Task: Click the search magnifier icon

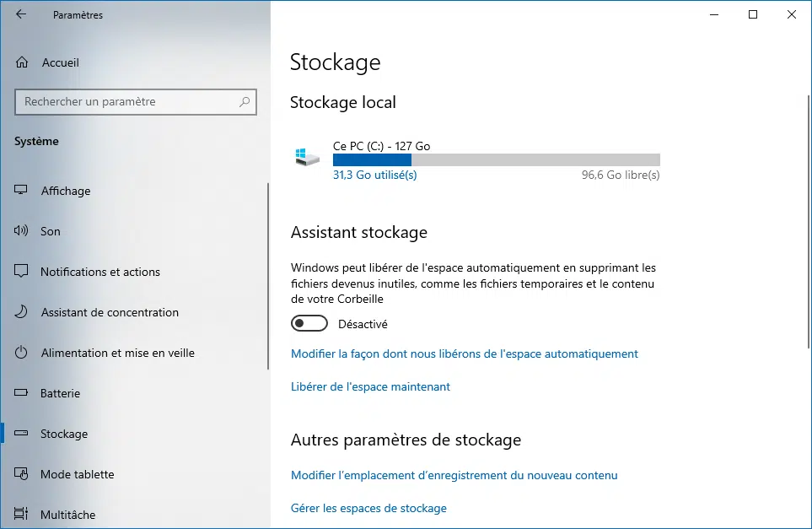Action: pyautogui.click(x=245, y=102)
